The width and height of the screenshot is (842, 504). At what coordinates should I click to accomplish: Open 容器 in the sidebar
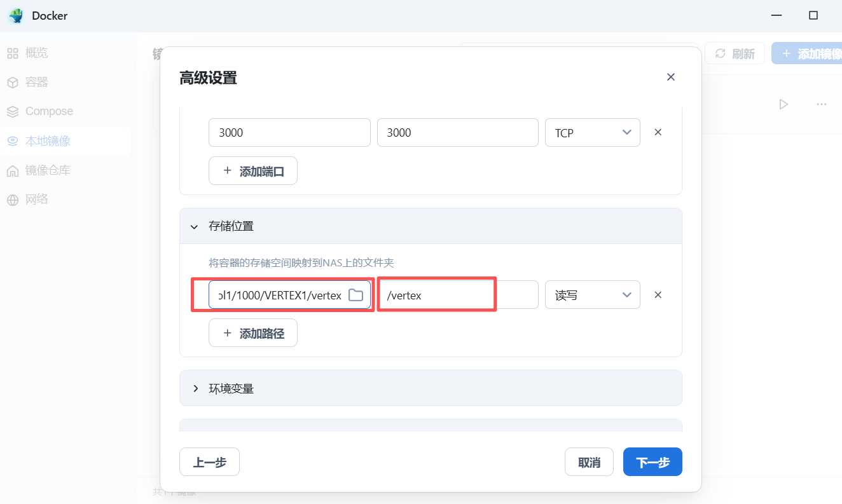(36, 82)
